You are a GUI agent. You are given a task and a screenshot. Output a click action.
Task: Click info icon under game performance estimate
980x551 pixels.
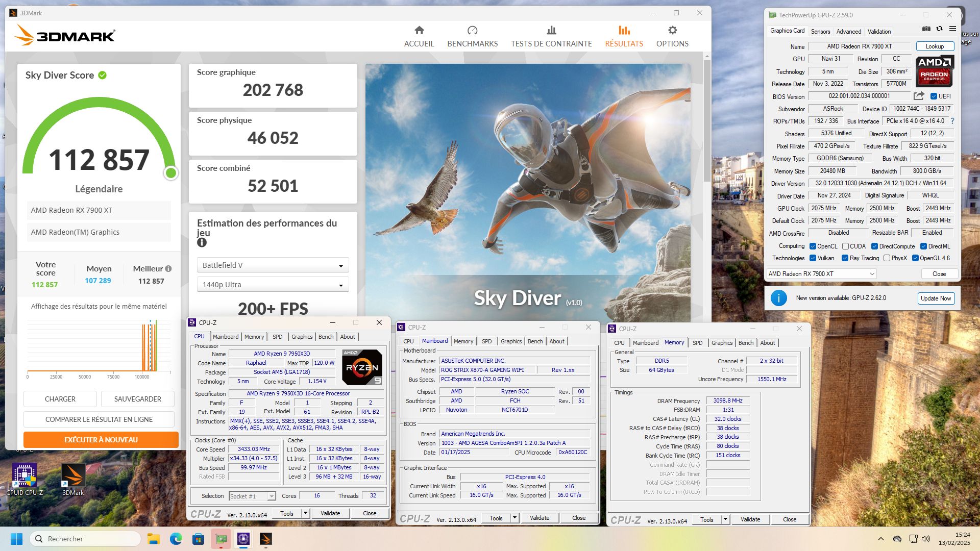[202, 242]
